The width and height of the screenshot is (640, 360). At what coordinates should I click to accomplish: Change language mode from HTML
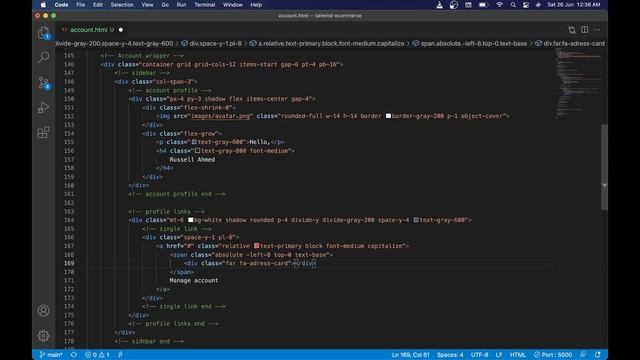pyautogui.click(x=518, y=355)
